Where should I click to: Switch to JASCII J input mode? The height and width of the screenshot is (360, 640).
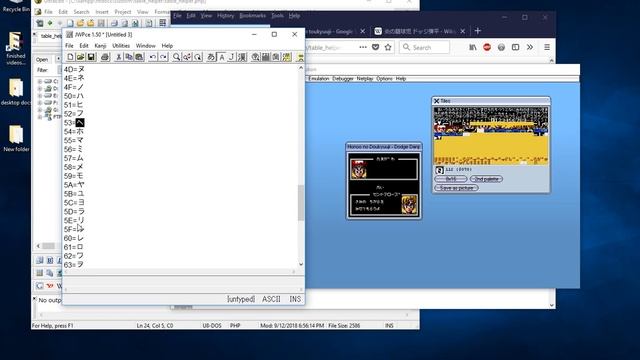(231, 57)
